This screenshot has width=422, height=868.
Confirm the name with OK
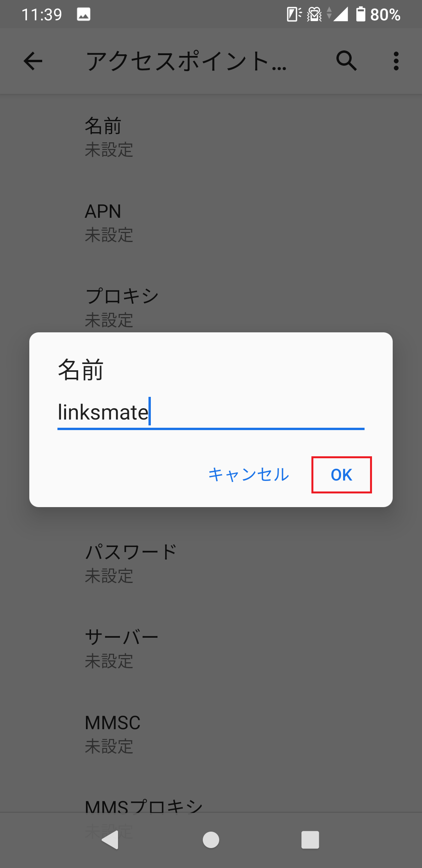click(342, 475)
